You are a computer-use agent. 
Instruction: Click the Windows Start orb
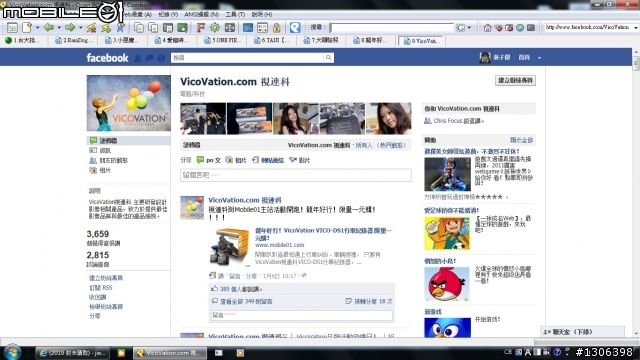coord(12,352)
